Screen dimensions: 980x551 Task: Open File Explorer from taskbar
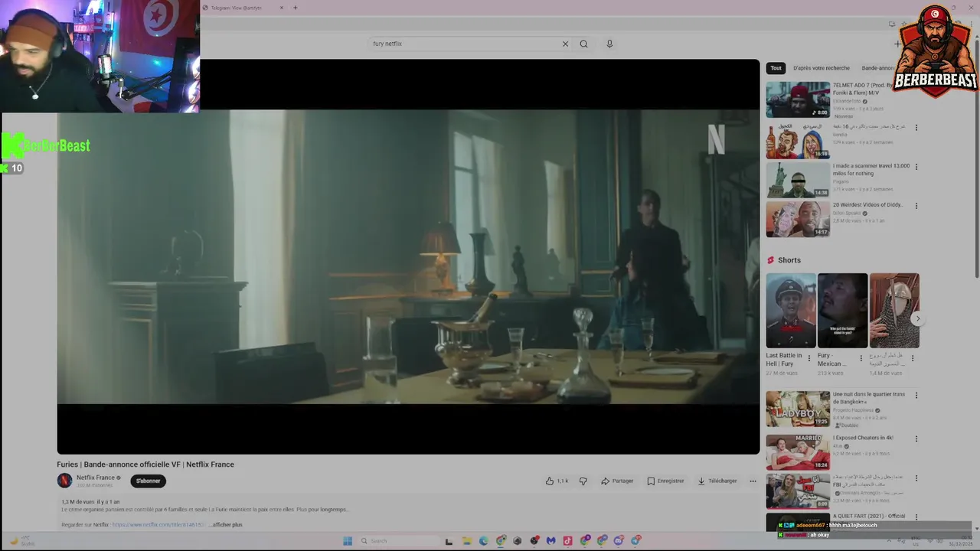click(466, 540)
